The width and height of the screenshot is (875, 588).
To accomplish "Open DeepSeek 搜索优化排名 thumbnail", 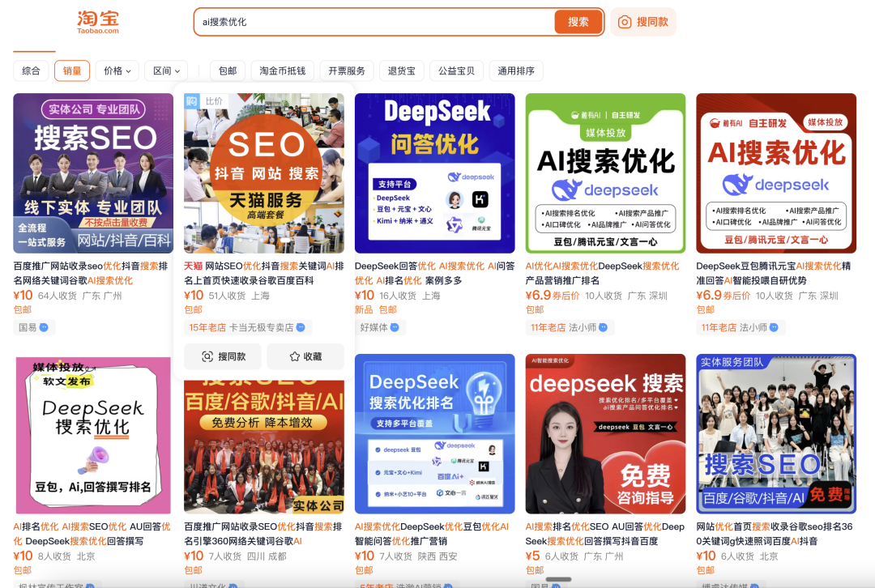I will (x=435, y=434).
